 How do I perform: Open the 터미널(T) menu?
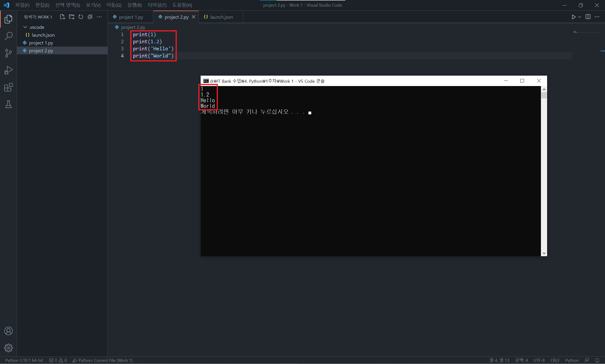[x=157, y=5]
